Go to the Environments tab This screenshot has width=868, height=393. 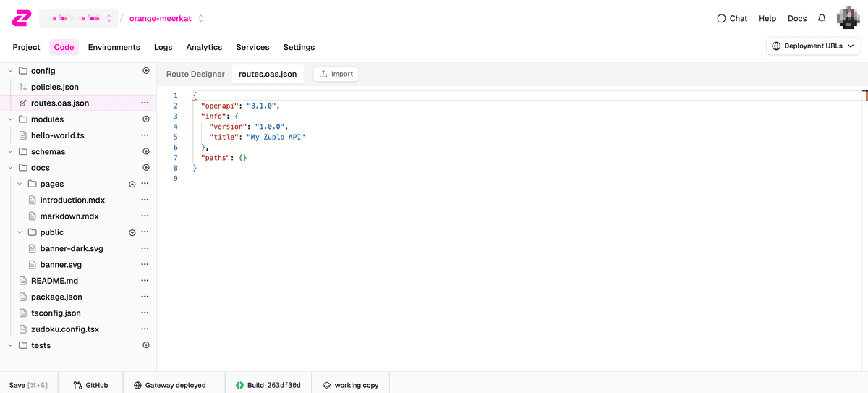coord(114,47)
